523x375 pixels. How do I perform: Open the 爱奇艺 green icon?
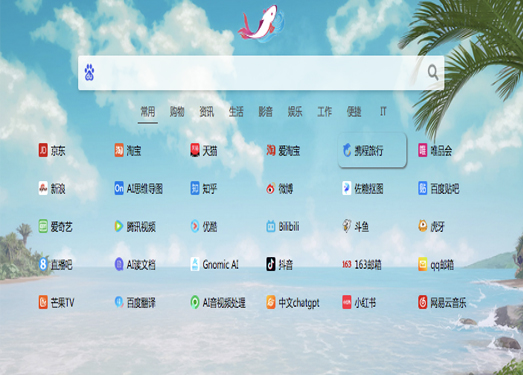tap(43, 227)
